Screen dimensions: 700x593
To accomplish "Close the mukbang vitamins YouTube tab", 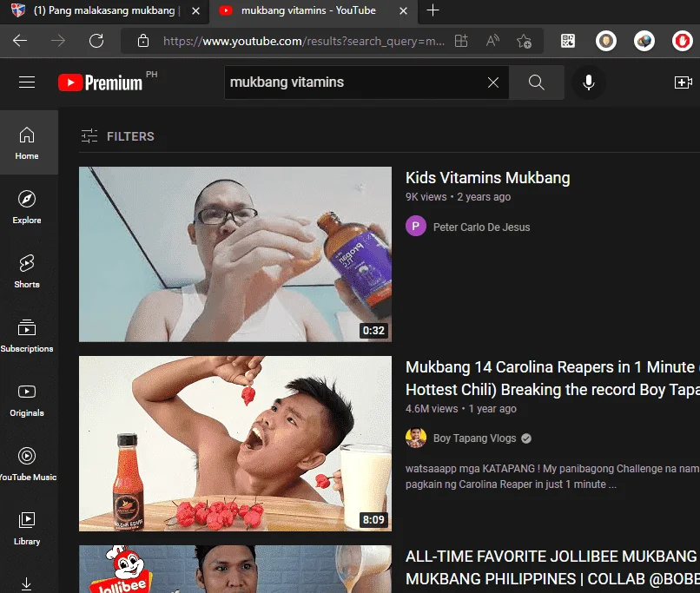I will coord(403,10).
